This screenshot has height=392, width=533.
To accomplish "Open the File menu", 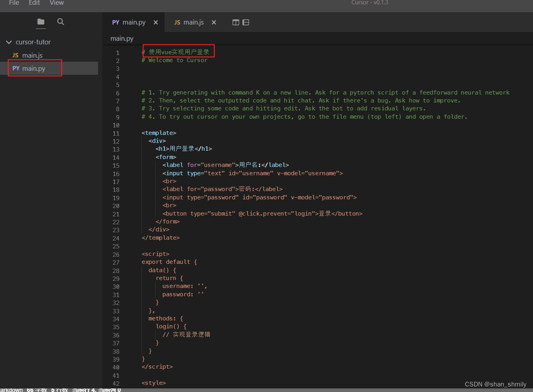I will 14,3.
